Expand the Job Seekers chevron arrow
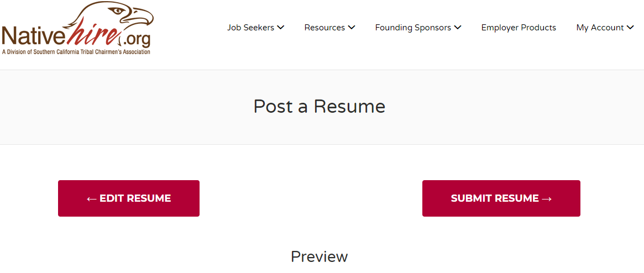644x273 pixels. coord(280,28)
